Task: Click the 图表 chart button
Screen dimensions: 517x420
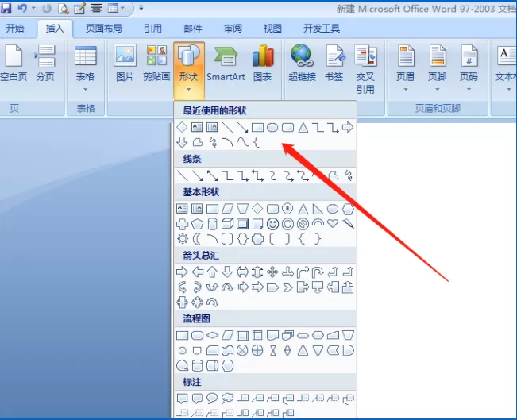Action: click(262, 64)
